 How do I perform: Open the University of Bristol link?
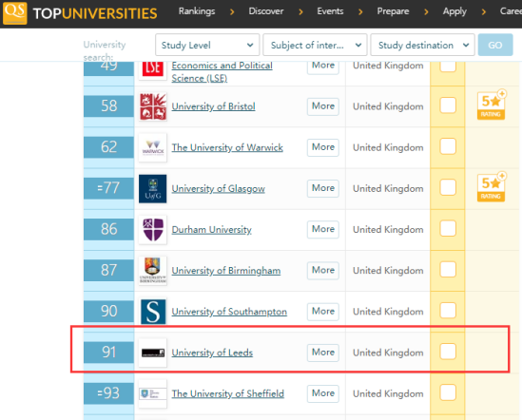(x=213, y=106)
